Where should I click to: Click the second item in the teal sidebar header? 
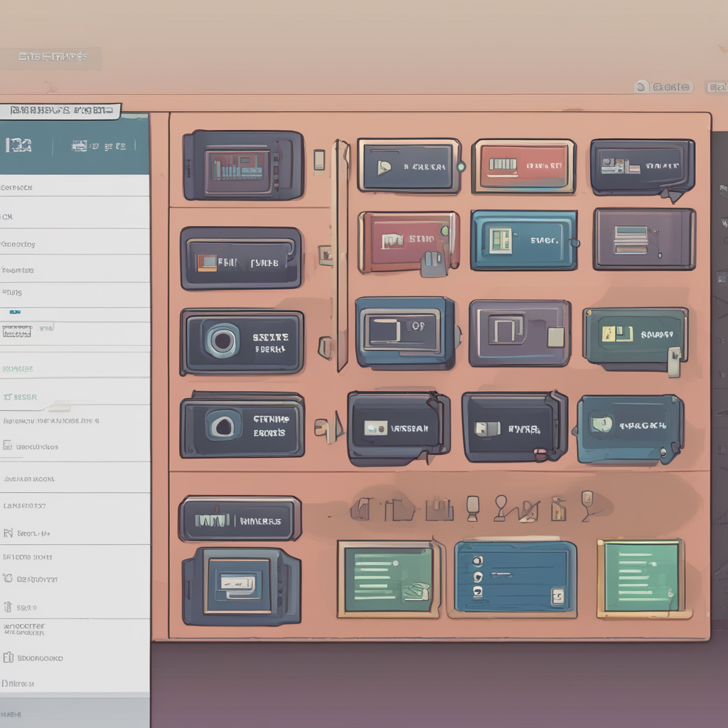(x=98, y=146)
